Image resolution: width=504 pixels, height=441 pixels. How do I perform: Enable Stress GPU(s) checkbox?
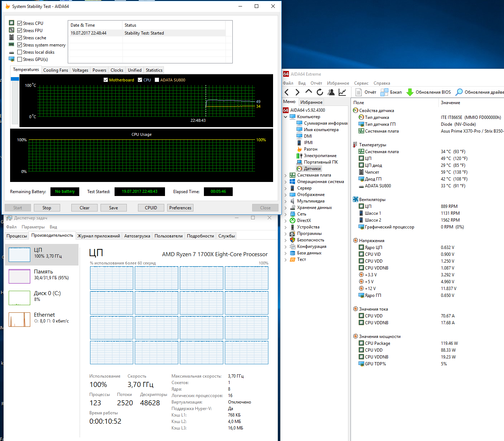tap(20, 59)
